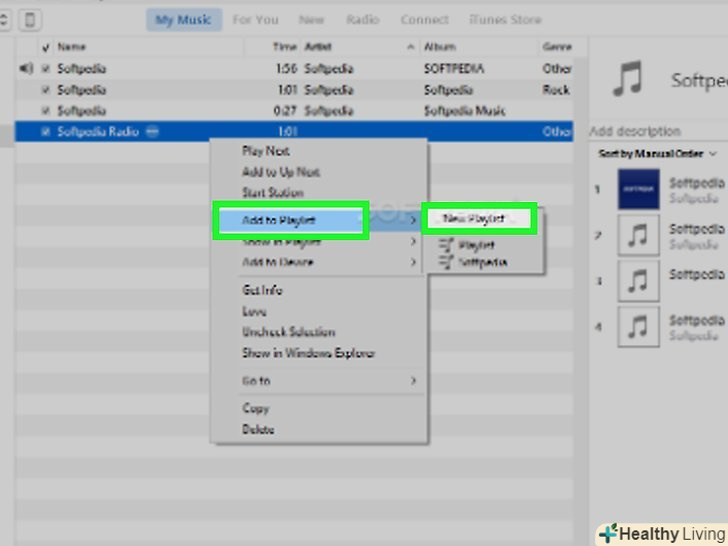Choose 'Love' in context menu

[254, 311]
